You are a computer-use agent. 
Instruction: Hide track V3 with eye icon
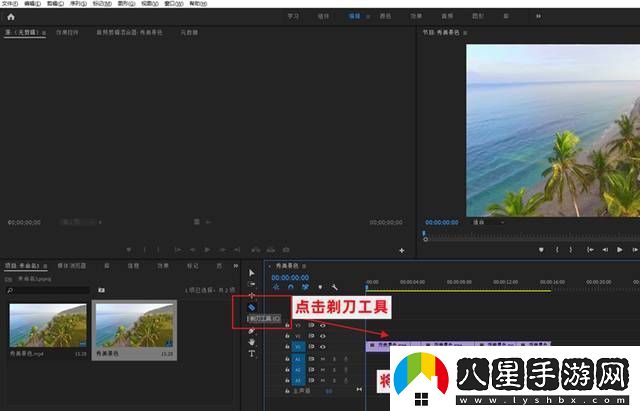[323, 325]
